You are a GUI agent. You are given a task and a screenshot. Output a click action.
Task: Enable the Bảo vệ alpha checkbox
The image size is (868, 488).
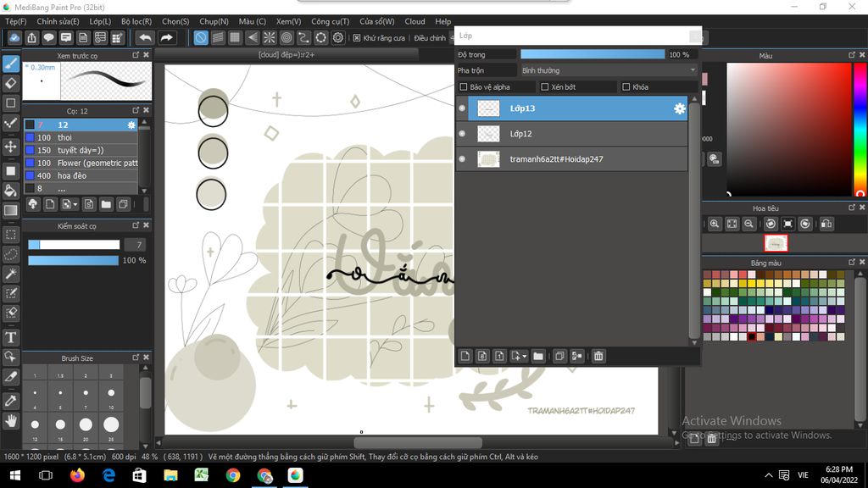pyautogui.click(x=464, y=87)
